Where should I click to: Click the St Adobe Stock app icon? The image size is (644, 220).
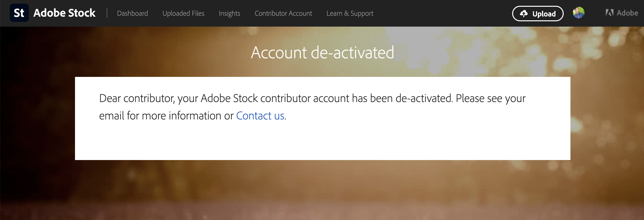click(x=19, y=13)
